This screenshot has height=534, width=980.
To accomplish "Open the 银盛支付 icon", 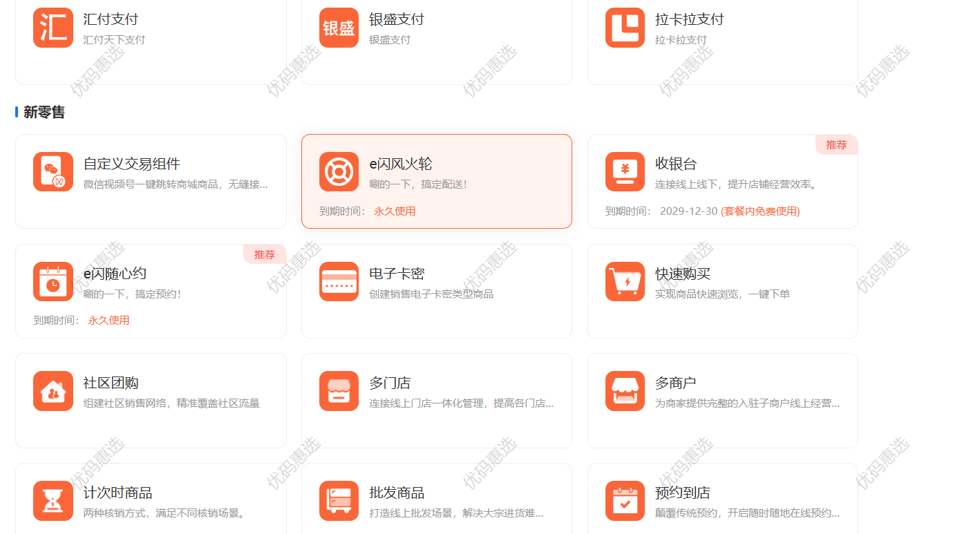I will pyautogui.click(x=339, y=28).
